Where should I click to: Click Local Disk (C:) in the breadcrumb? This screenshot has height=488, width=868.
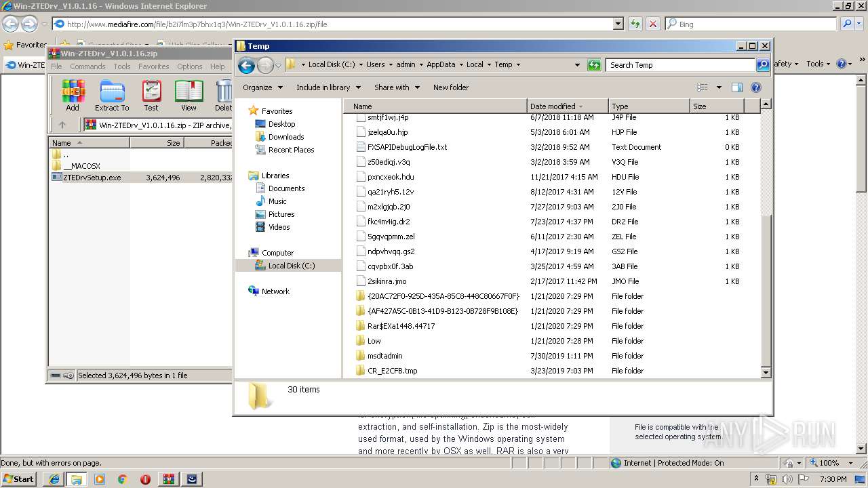[332, 65]
